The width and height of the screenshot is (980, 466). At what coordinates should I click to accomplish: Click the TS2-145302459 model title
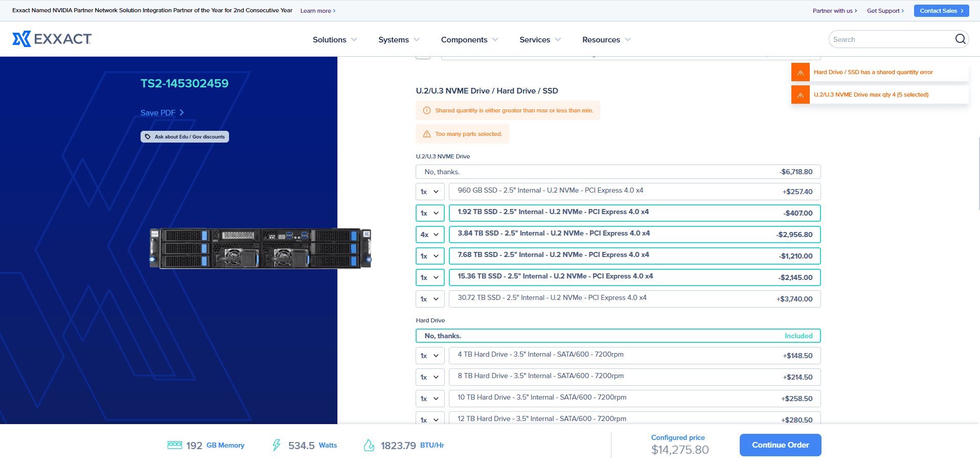[185, 83]
